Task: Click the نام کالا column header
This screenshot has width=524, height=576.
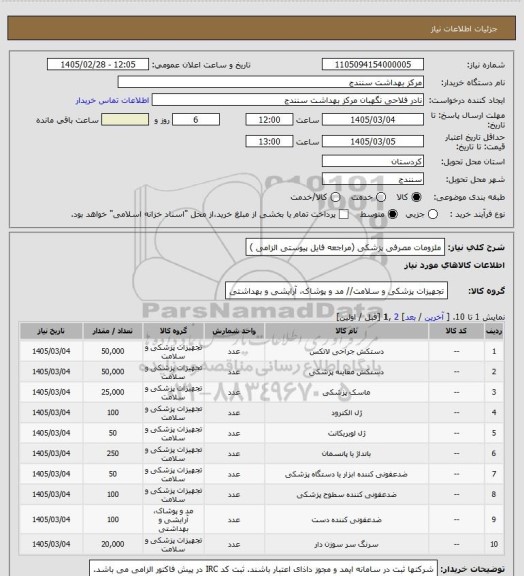Action: 347,331
